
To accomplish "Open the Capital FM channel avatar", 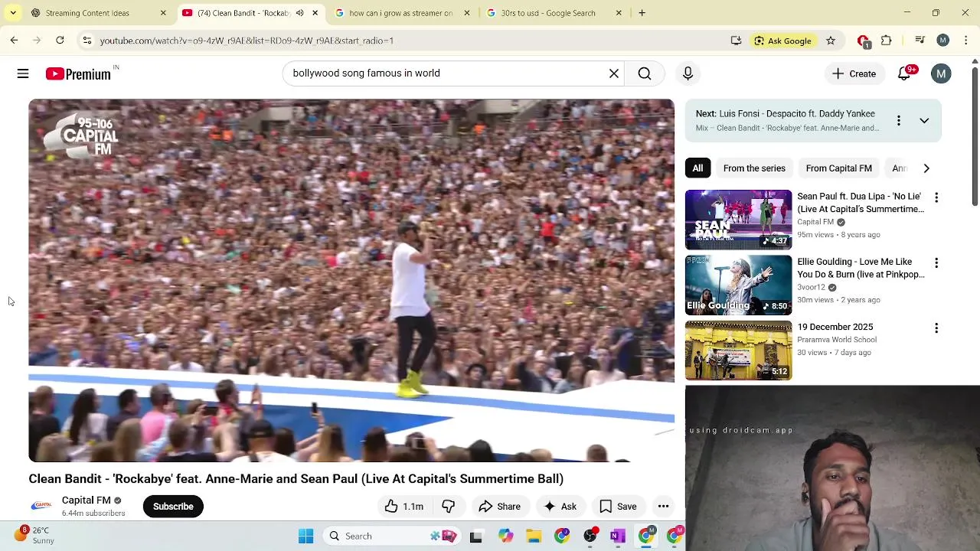I will [x=41, y=506].
